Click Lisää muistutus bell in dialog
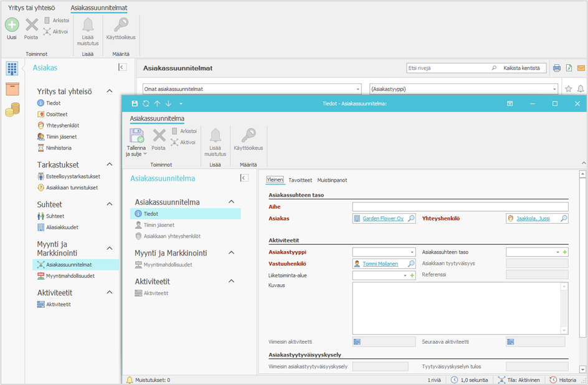The width and height of the screenshot is (588, 385). click(215, 136)
